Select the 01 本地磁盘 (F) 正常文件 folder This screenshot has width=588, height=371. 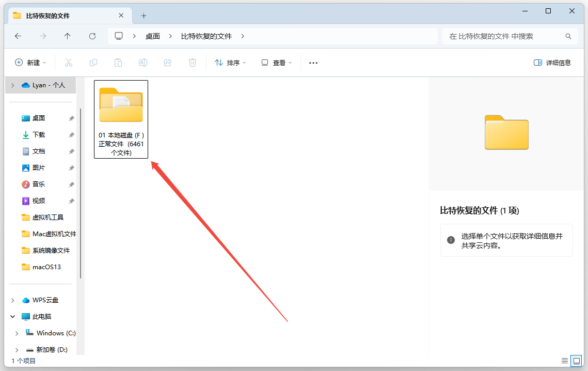(121, 119)
